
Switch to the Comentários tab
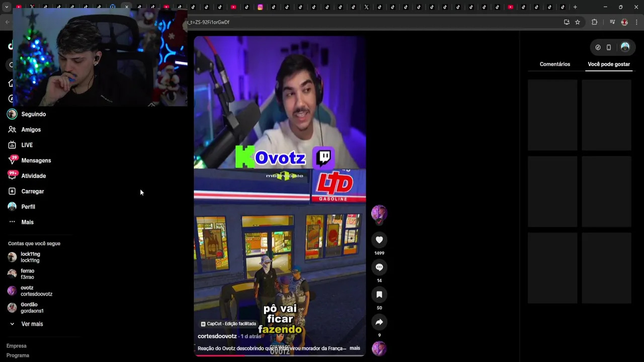(555, 64)
